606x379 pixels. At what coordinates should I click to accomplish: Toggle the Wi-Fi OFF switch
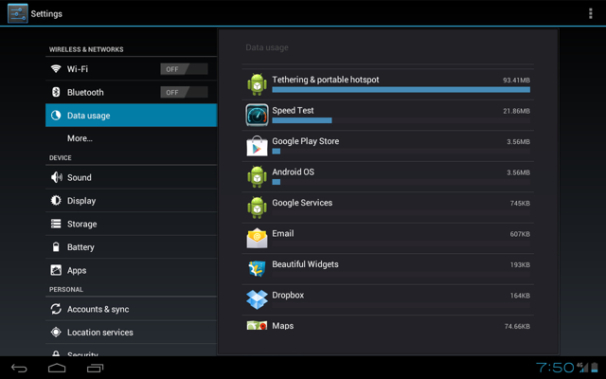coord(184,69)
